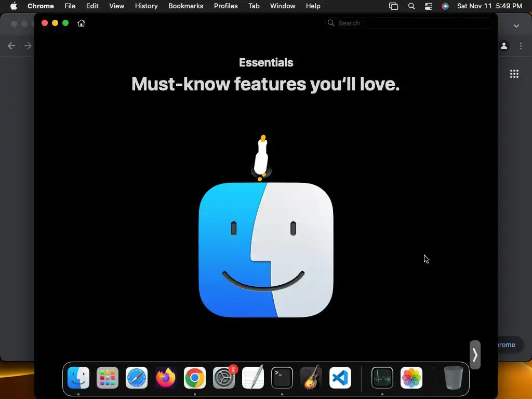Activate Siri from the menu bar
The width and height of the screenshot is (532, 399).
coord(445,6)
